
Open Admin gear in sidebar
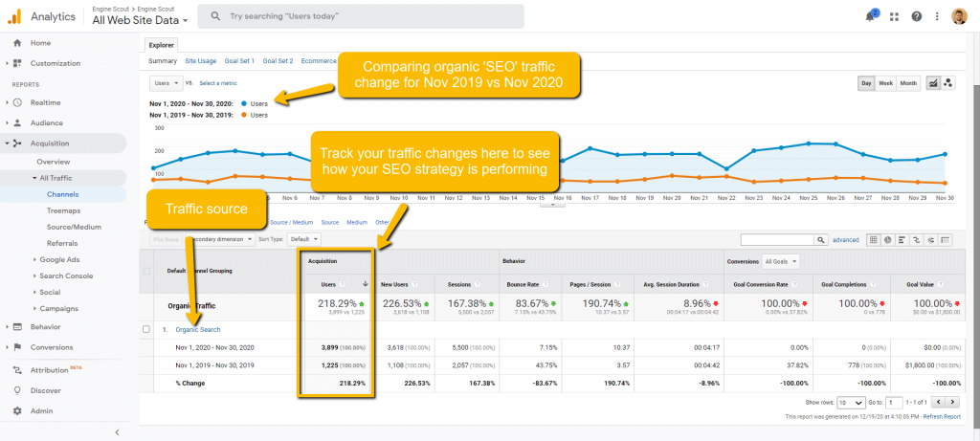pyautogui.click(x=17, y=410)
